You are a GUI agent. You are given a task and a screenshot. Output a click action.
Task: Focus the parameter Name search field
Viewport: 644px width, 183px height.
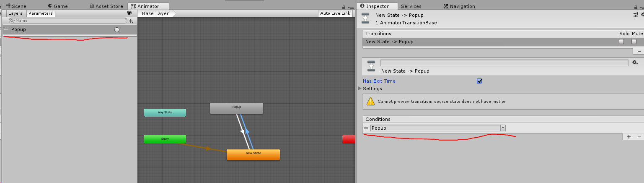[x=68, y=21]
